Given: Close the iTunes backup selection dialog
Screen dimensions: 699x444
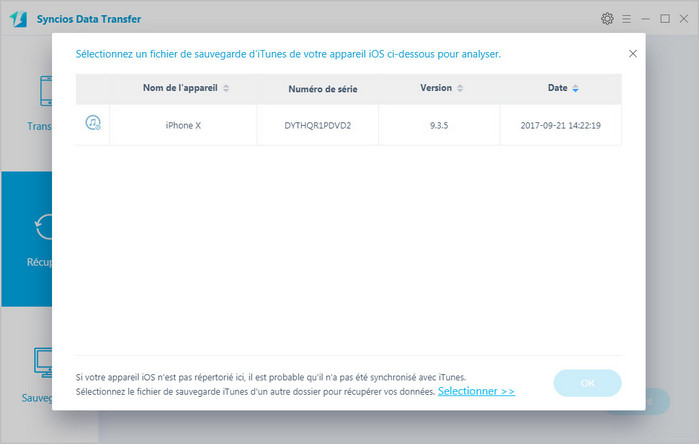Looking at the screenshot, I should click(632, 54).
